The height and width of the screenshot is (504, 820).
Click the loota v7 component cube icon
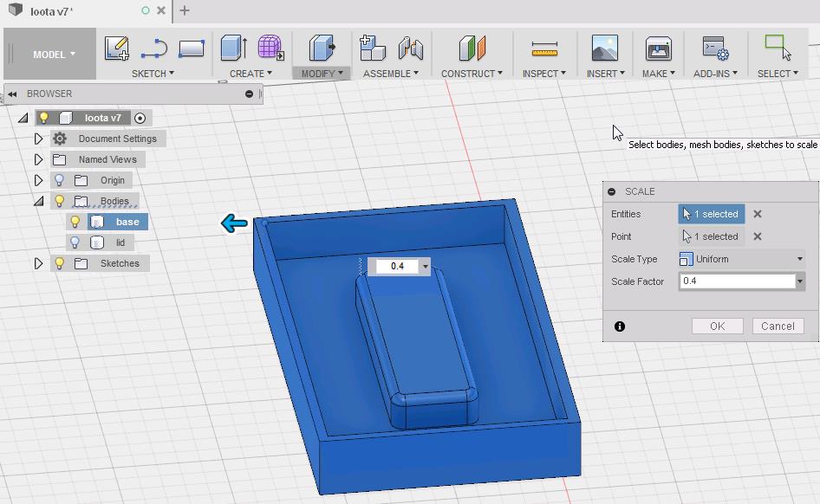pos(66,118)
